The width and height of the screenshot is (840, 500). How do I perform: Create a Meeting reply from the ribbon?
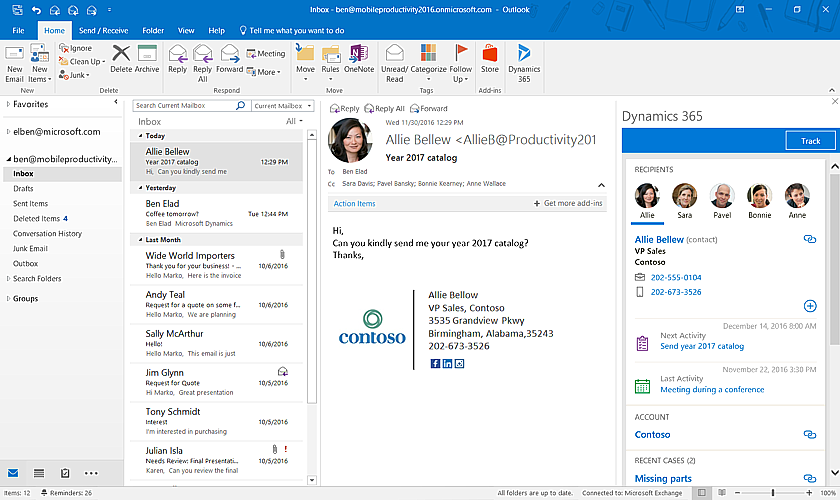point(266,54)
